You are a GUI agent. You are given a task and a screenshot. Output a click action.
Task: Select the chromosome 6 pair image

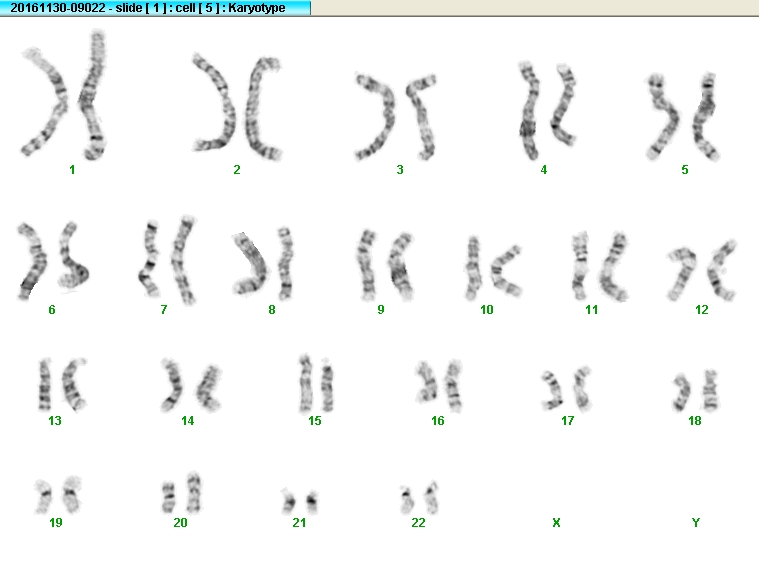pos(52,261)
